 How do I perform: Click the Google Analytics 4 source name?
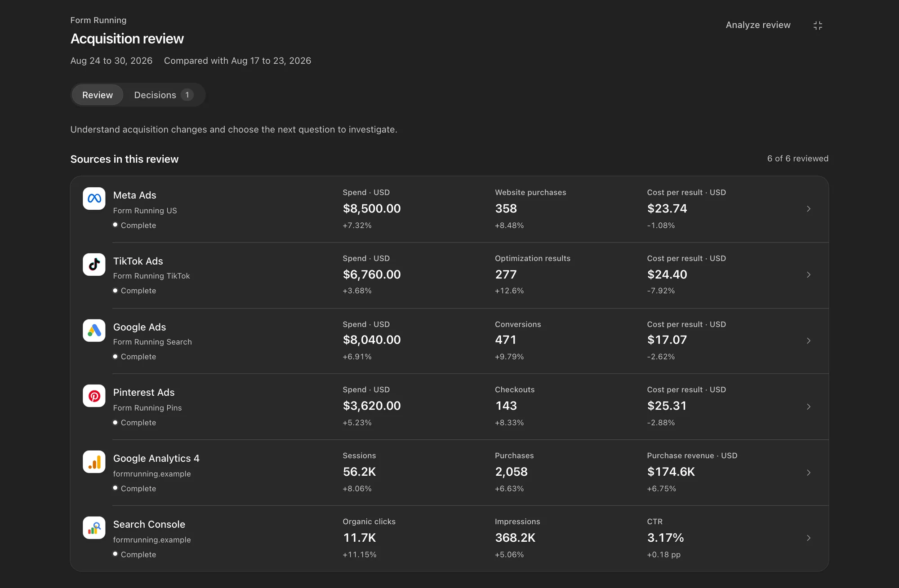point(156,459)
